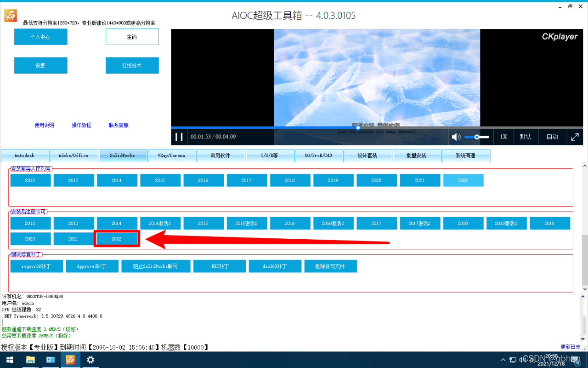Pause the CKplayer video
Viewport: 588px width, 368px height.
pos(179,137)
